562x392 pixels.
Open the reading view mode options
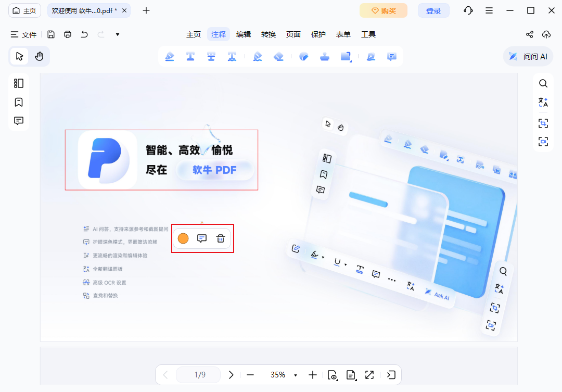[x=332, y=375]
